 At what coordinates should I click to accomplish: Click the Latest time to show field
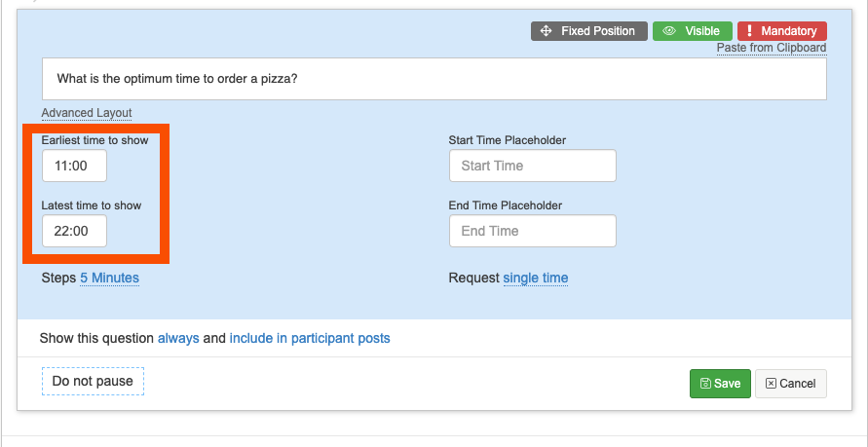(74, 232)
